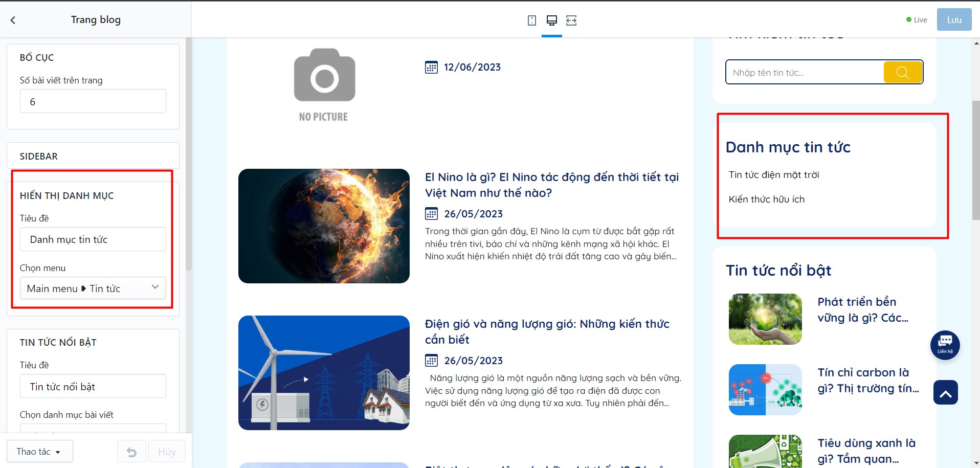
Task: Click the 26/05/2023 date of El Nino post
Action: click(473, 214)
